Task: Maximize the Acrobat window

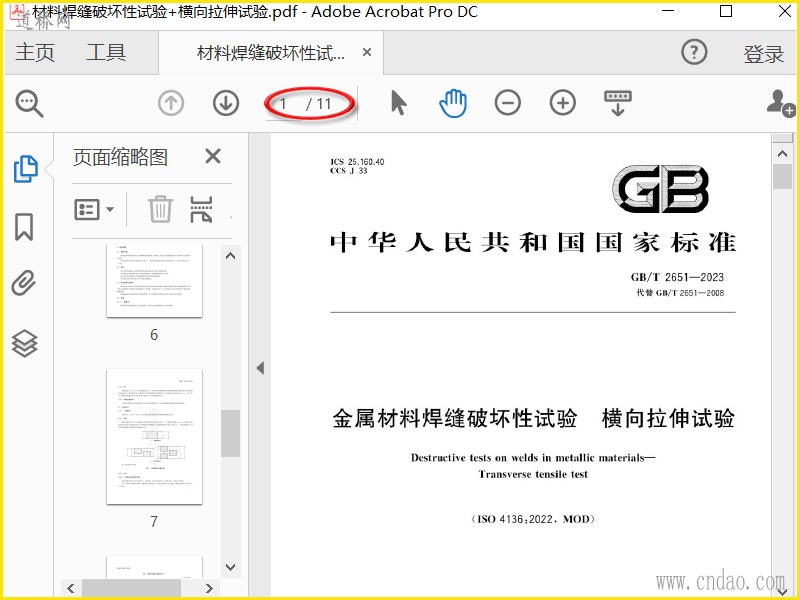Action: 726,12
